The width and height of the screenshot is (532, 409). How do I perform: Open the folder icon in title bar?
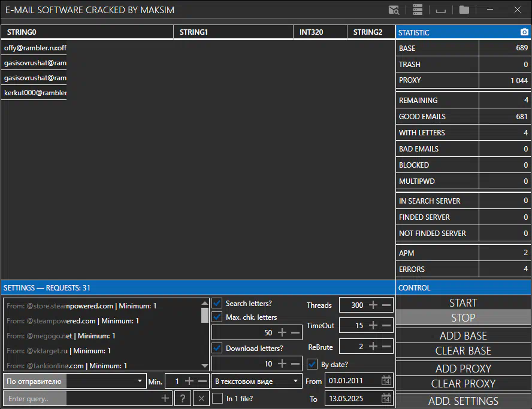pyautogui.click(x=464, y=10)
